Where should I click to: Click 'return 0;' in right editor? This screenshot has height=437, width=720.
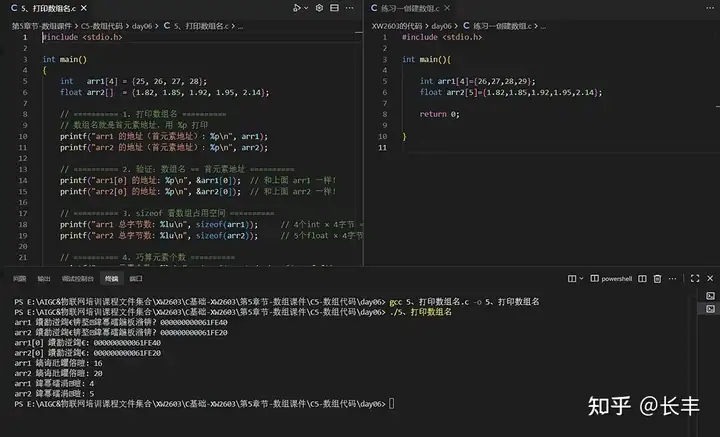(439, 114)
